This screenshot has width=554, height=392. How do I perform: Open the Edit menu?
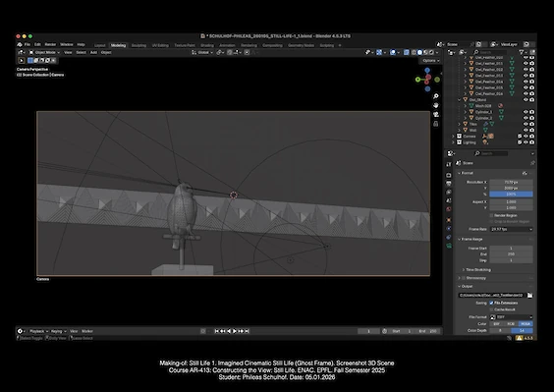coord(37,44)
